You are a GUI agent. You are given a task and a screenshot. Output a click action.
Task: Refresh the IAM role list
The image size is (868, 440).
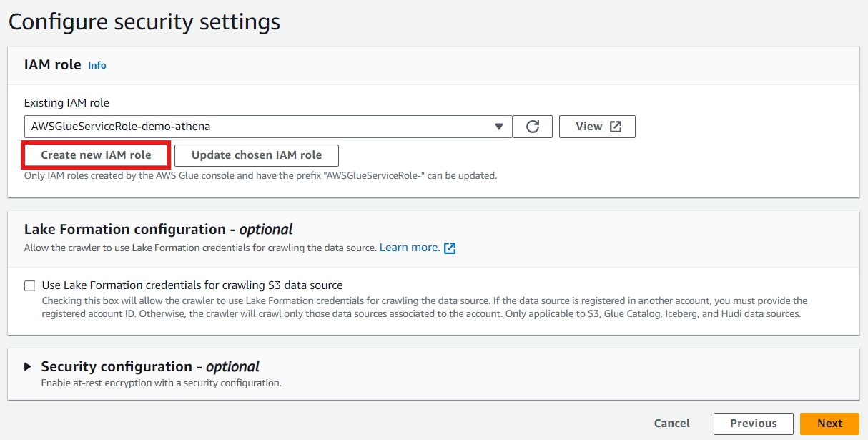[x=533, y=127]
